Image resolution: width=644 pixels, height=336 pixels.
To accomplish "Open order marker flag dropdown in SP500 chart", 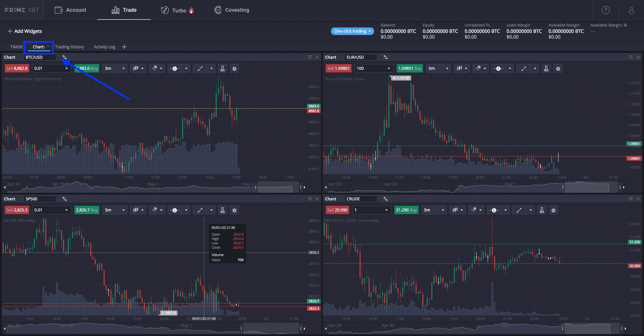I will [157, 210].
